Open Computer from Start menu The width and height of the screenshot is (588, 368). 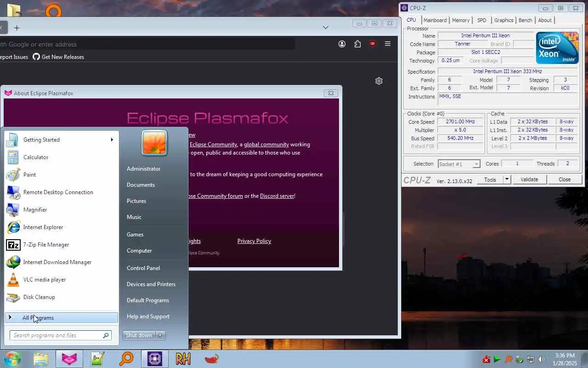[x=139, y=251]
